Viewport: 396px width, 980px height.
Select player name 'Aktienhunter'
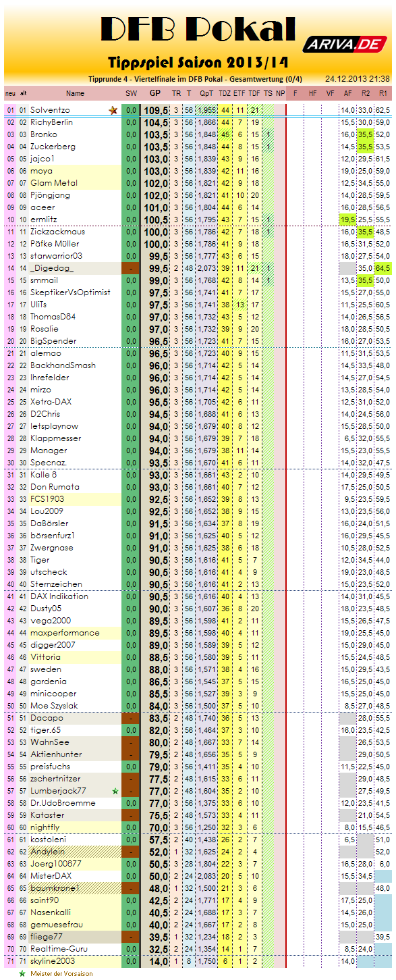pos(56,754)
